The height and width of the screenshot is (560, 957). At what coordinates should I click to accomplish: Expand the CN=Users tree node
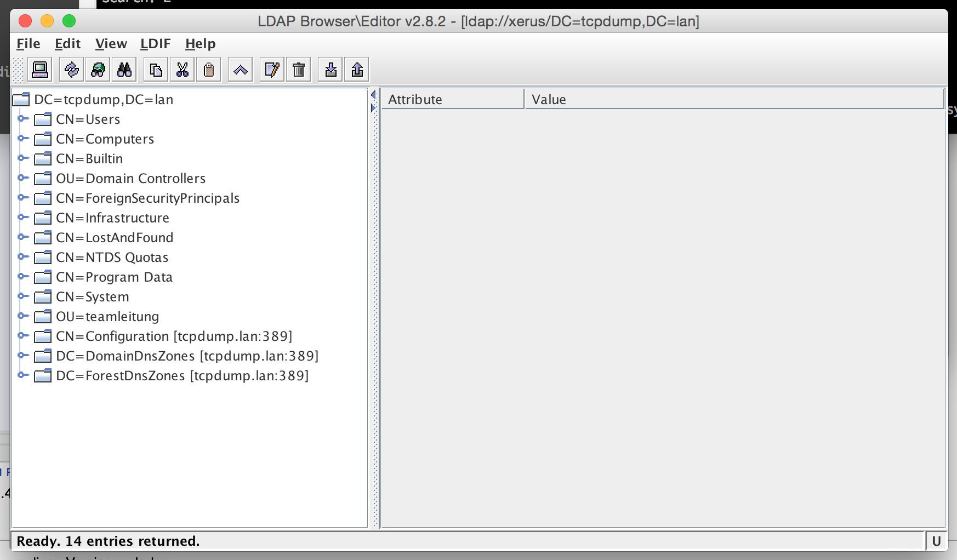[x=22, y=118]
